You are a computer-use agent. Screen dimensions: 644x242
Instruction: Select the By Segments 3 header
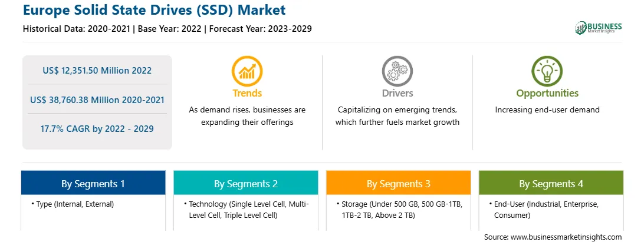point(399,183)
